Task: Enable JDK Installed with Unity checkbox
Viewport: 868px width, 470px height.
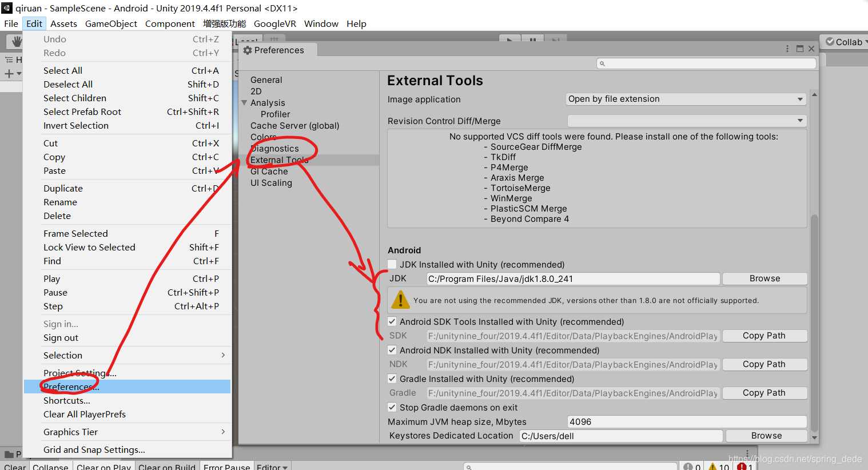Action: (392, 264)
